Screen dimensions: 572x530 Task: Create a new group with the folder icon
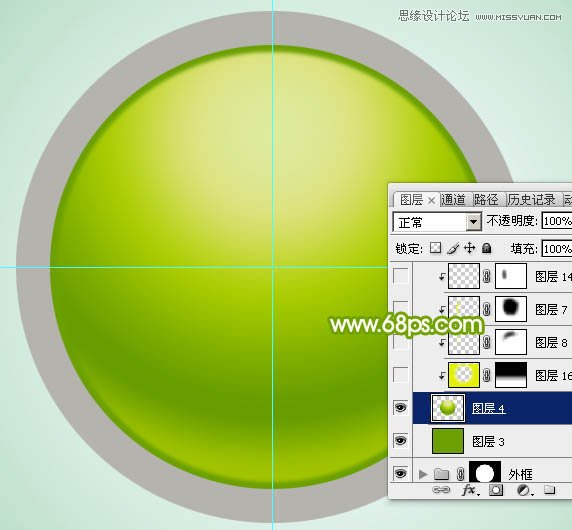click(x=549, y=490)
